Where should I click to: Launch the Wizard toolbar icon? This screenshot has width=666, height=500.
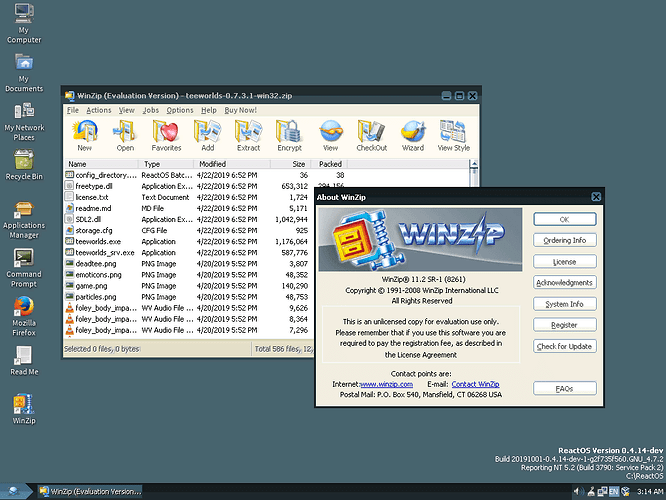point(413,136)
